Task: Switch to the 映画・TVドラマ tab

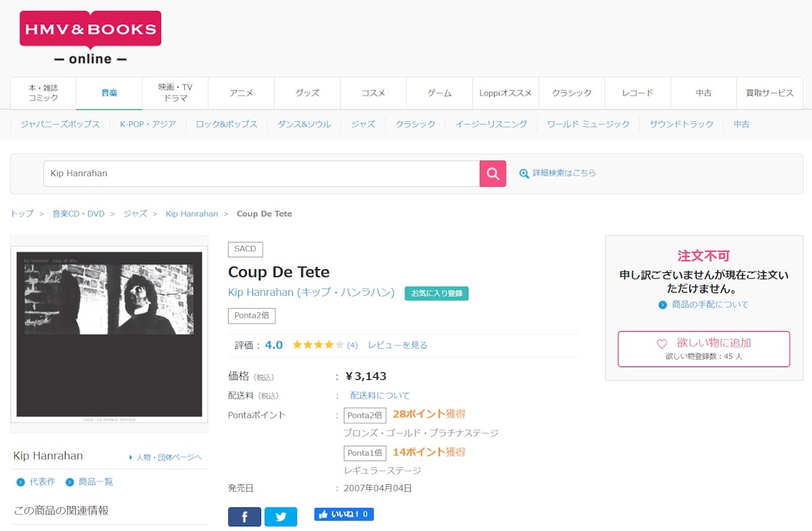Action: [175, 93]
